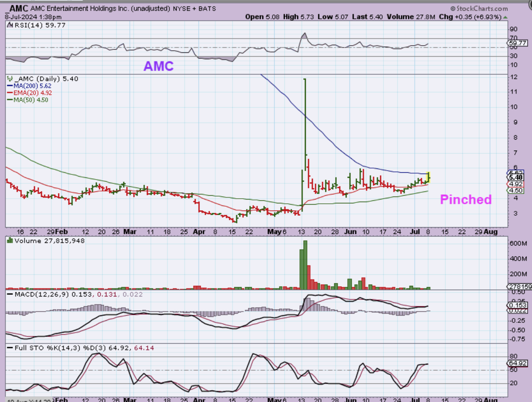
Task: Click the green up-triangle after the Chg percentage
Action: click(x=505, y=17)
